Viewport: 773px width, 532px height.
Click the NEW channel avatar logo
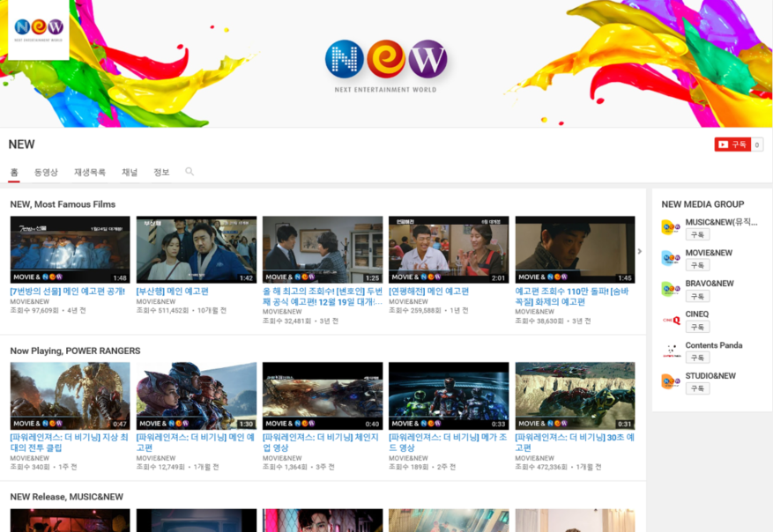pyautogui.click(x=39, y=30)
